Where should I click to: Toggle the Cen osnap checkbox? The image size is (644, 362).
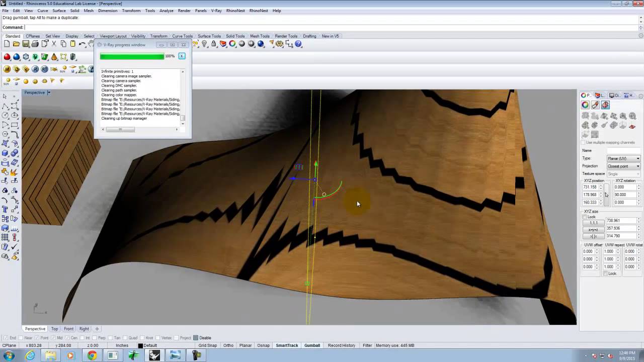point(68,338)
